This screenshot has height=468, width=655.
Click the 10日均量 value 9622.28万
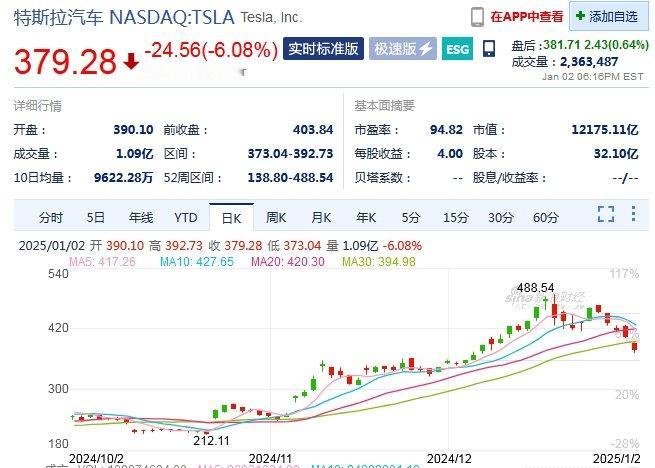tap(124, 178)
